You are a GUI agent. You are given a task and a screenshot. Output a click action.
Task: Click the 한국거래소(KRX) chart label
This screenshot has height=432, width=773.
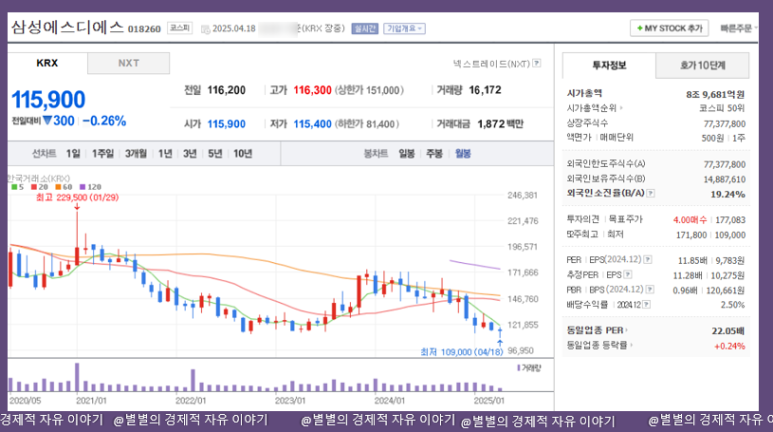coord(39,179)
